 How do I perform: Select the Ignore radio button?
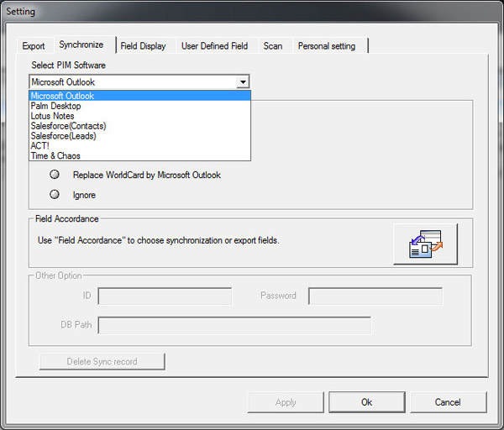click(x=55, y=195)
